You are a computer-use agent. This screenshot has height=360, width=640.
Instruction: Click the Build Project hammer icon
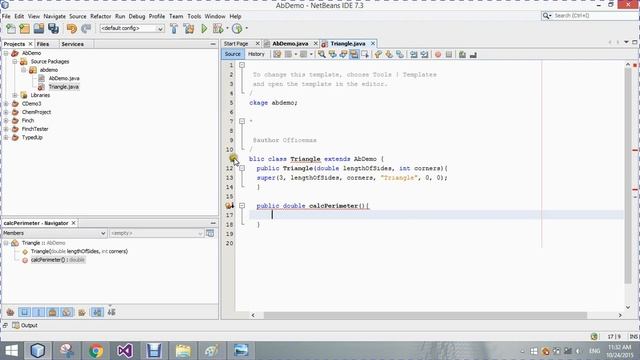pos(174,29)
